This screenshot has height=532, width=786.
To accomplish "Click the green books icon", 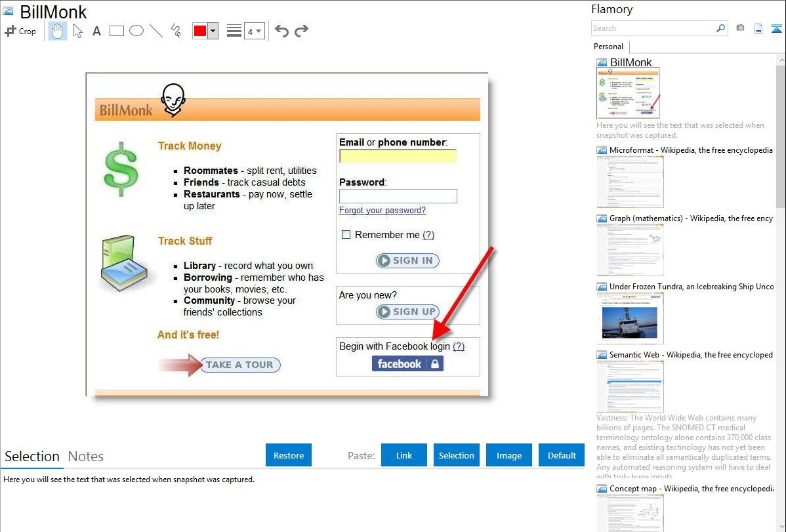I will click(x=124, y=263).
